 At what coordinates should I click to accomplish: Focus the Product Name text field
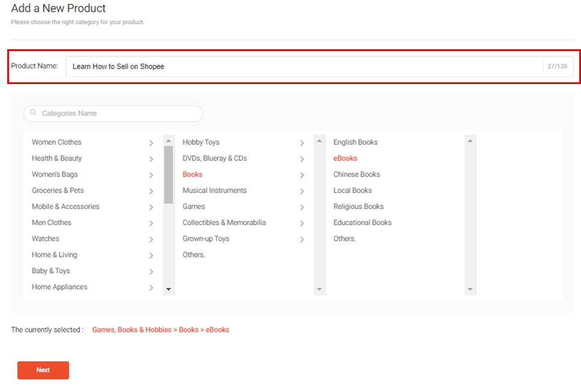point(319,66)
